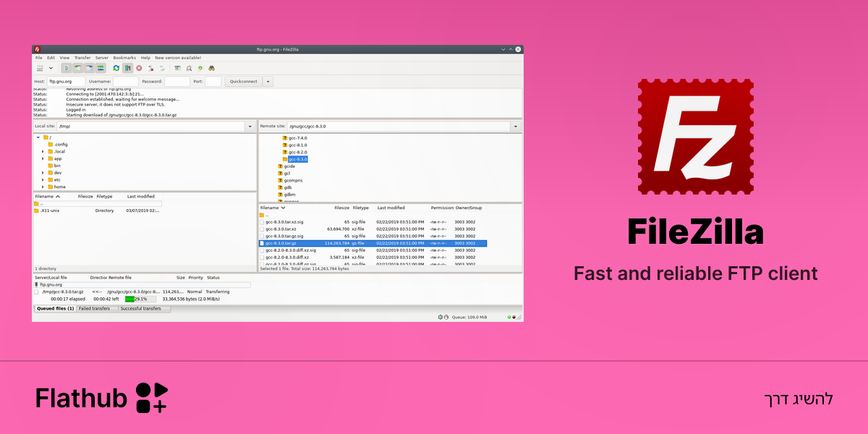The image size is (868, 434).
Task: Open the Server menu
Action: click(102, 57)
